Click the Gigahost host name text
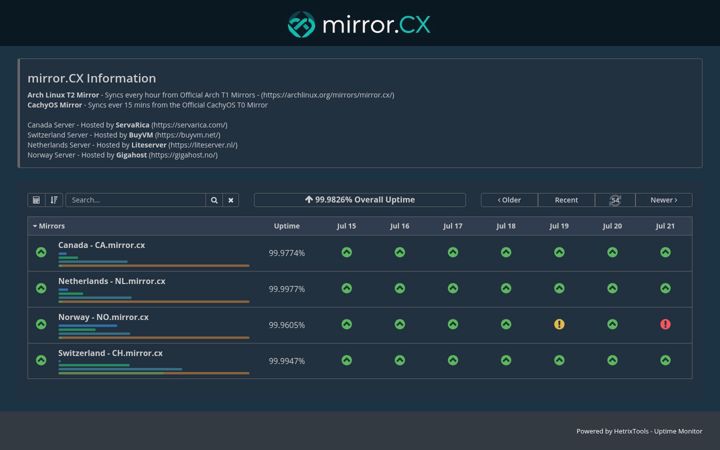Viewport: 720px width, 450px height. (131, 155)
